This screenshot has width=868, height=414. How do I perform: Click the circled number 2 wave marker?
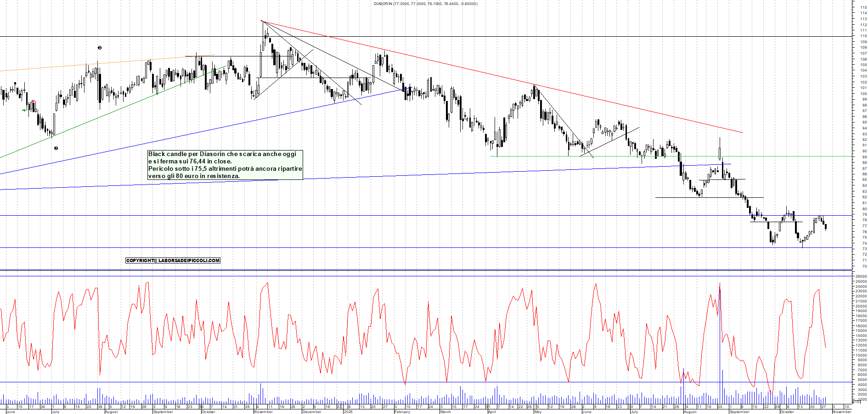click(56, 148)
